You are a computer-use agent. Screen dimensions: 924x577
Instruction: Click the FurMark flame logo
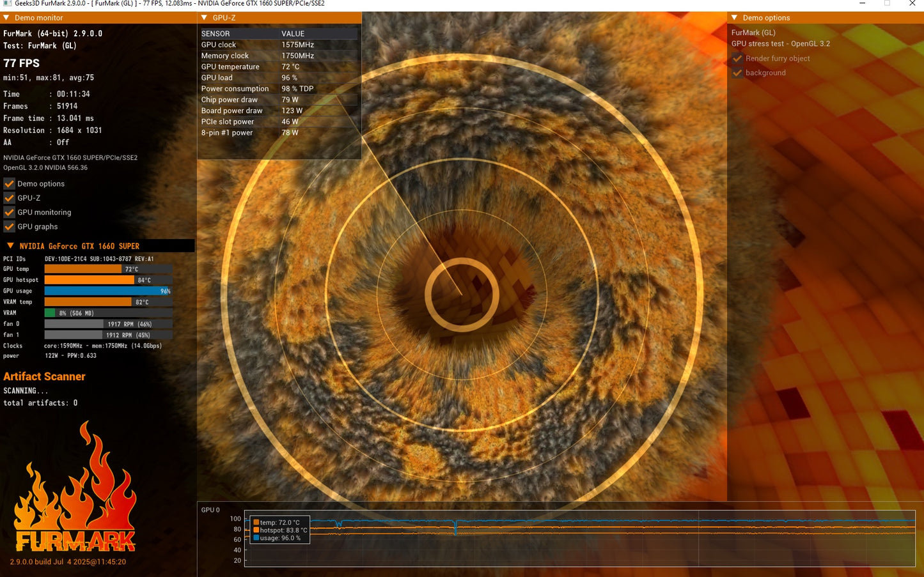tap(75, 487)
